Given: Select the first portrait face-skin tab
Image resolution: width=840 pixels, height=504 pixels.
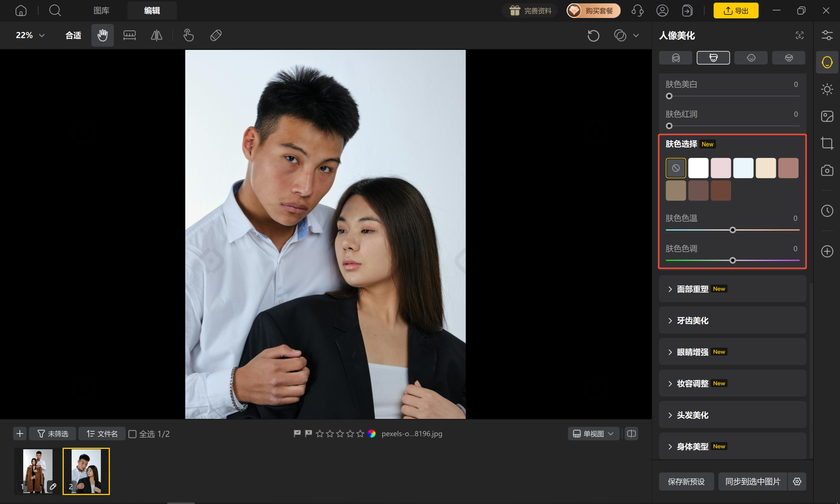Looking at the screenshot, I should tap(676, 58).
